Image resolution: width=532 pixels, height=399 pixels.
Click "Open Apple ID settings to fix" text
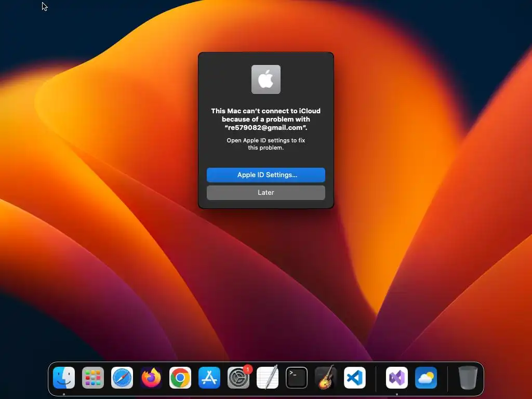pyautogui.click(x=265, y=140)
